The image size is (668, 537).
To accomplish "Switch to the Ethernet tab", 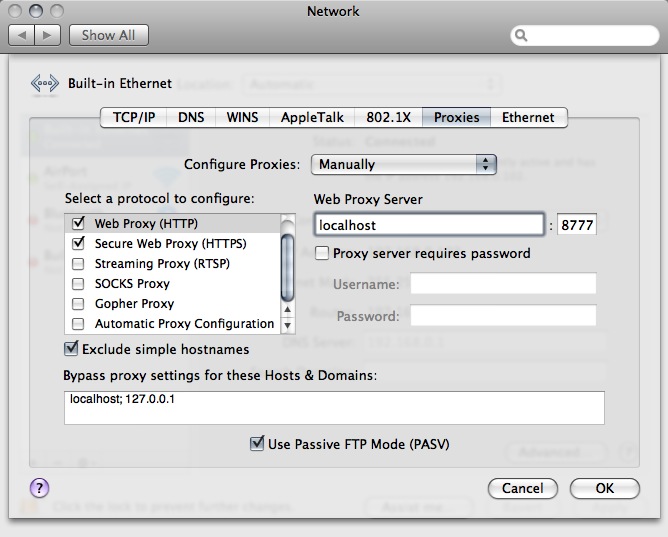I will point(528,118).
